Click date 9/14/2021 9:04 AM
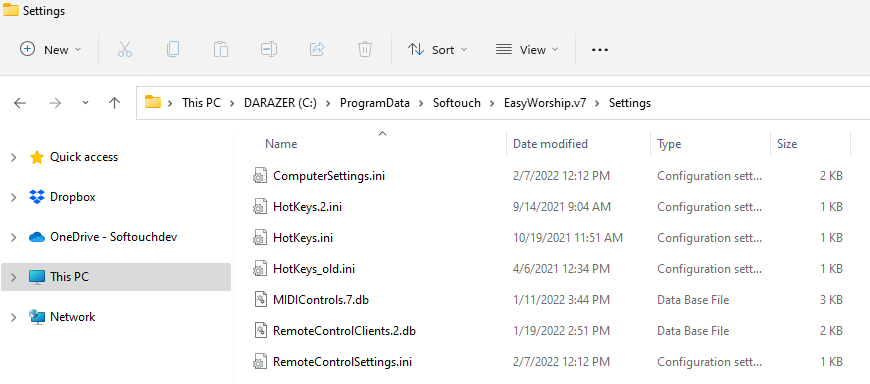870x384 pixels. 562,207
